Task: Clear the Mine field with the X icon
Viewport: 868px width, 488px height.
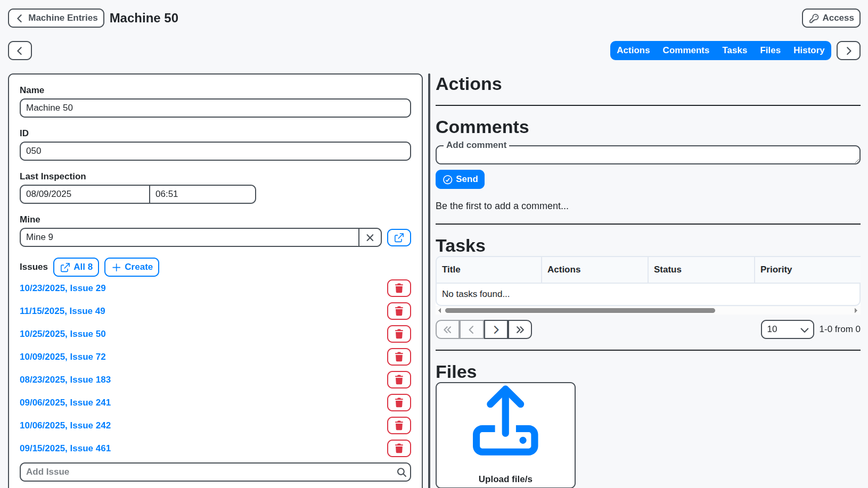Action: (x=370, y=237)
